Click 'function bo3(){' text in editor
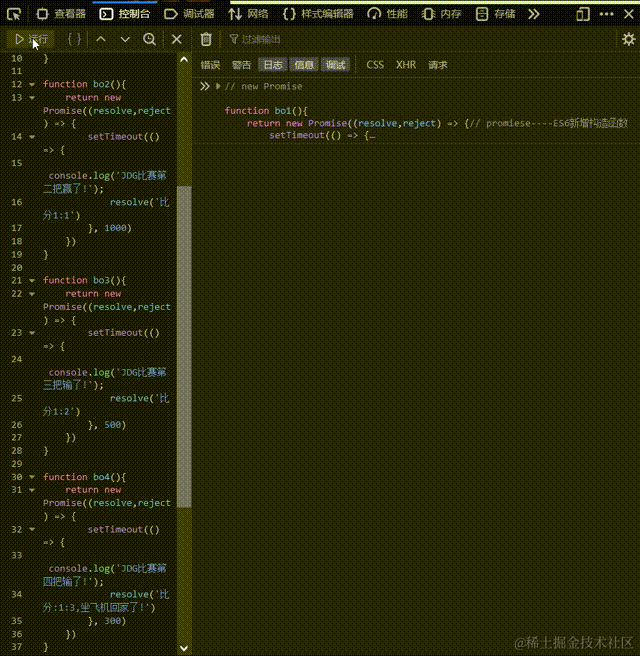The width and height of the screenshot is (640, 656). tap(84, 280)
